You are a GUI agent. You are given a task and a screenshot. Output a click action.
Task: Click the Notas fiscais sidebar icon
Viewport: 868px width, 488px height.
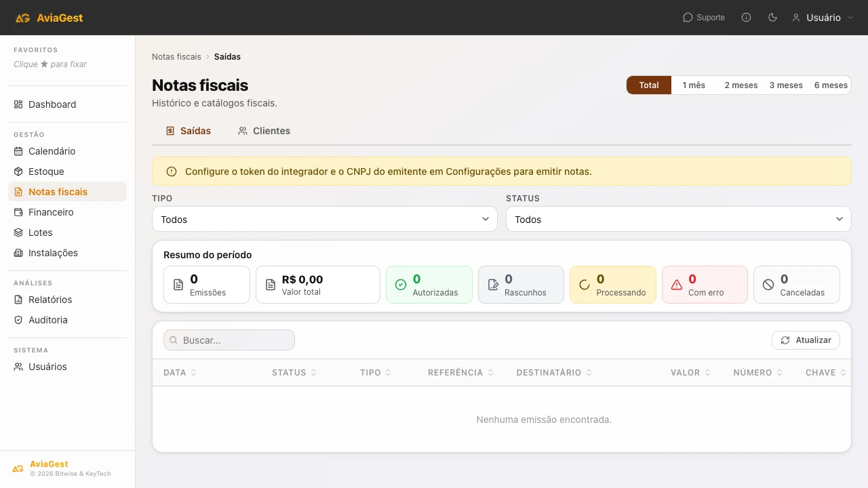[x=18, y=192]
